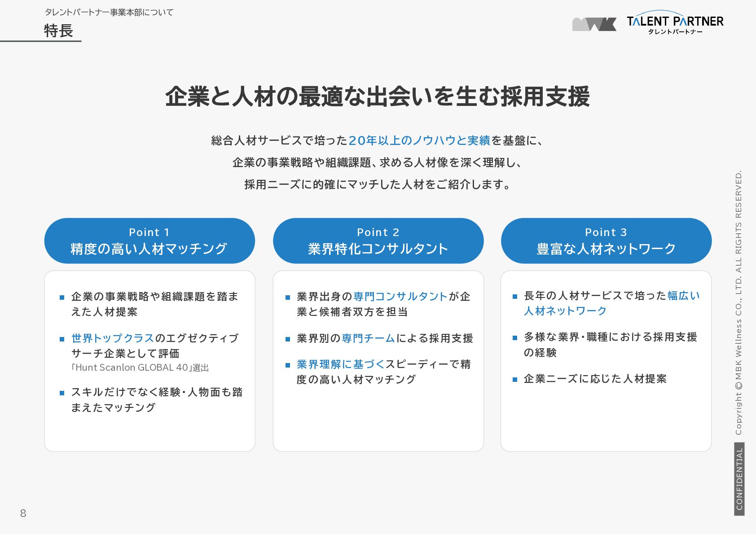Click the highlighted text 20年以上のノウハウと実績
The height and width of the screenshot is (534, 756).
coord(419,140)
